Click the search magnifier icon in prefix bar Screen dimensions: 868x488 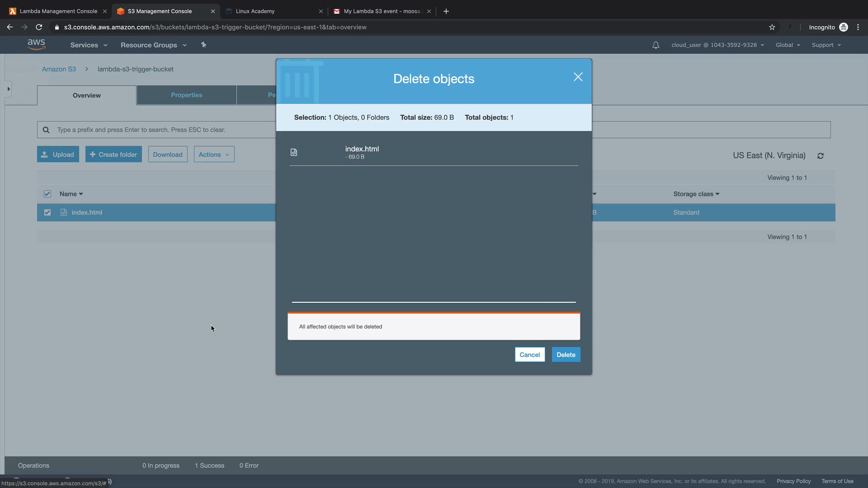pyautogui.click(x=46, y=130)
